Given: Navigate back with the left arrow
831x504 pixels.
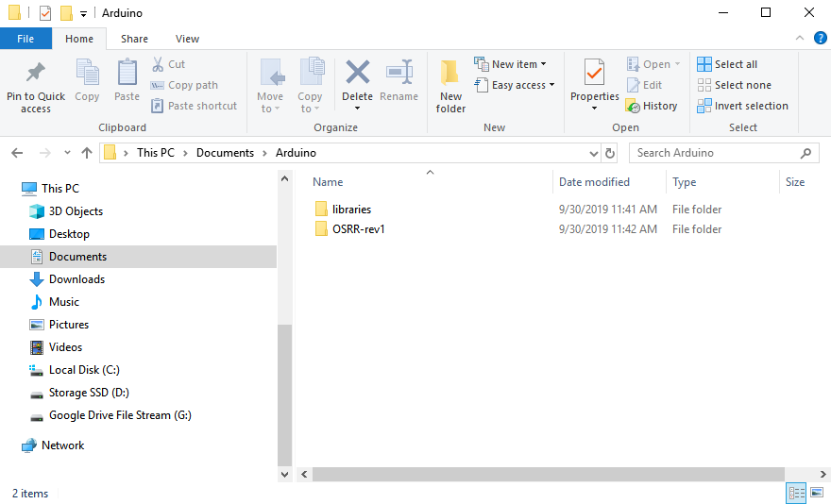Looking at the screenshot, I should (x=17, y=153).
